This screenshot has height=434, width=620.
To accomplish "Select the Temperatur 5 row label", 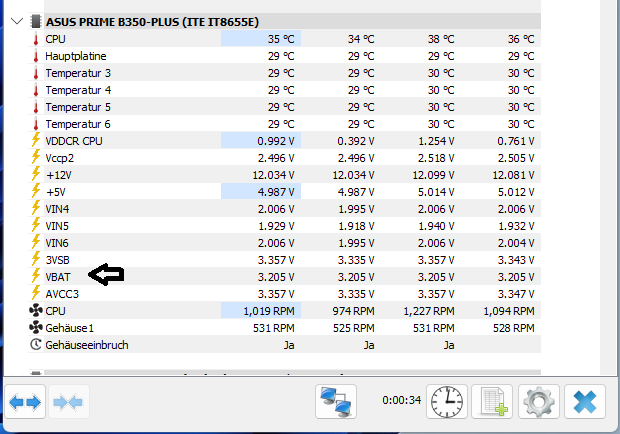I will point(78,107).
